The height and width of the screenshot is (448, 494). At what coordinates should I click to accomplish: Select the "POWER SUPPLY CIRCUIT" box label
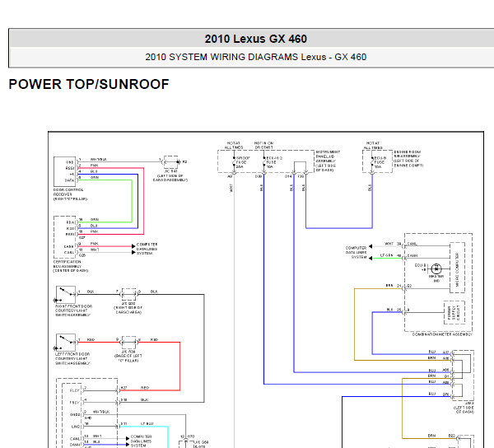(454, 312)
